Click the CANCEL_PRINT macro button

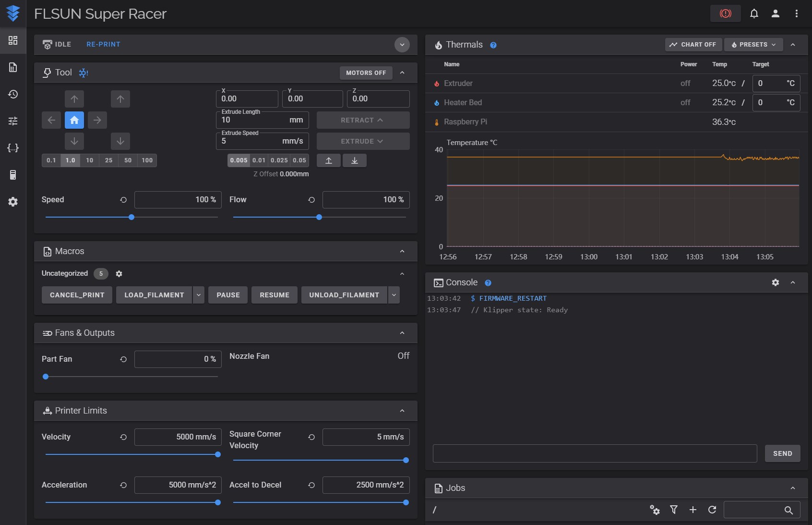pos(77,295)
